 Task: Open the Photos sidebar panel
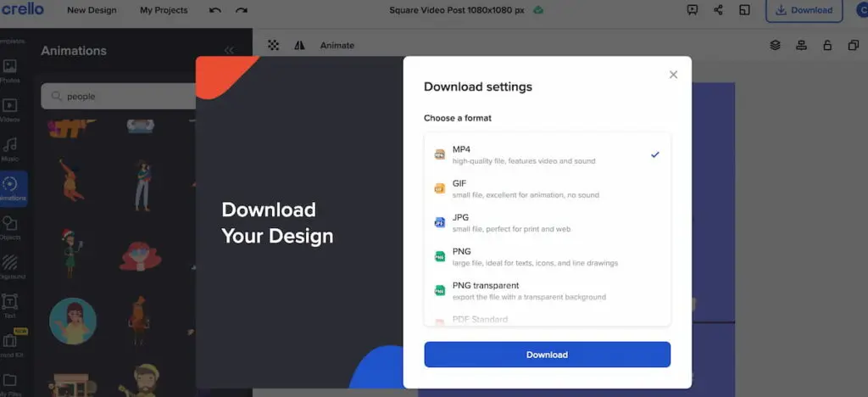(10, 71)
